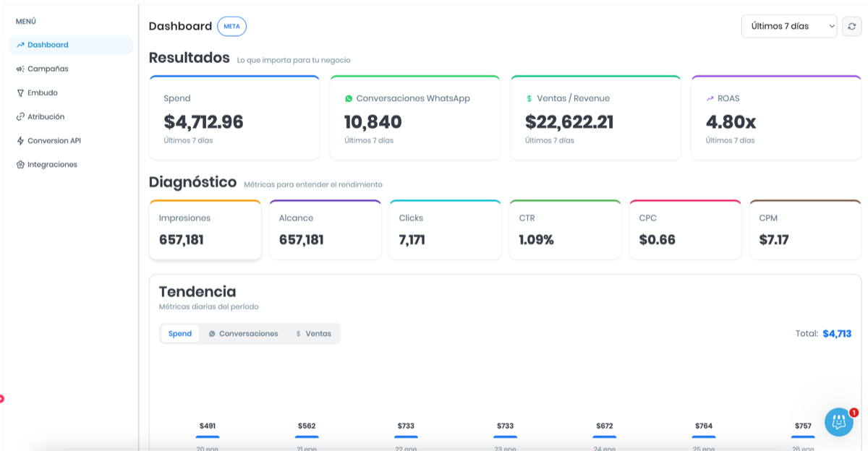Click the 10,840 conversations value
This screenshot has width=868, height=451.
point(373,122)
